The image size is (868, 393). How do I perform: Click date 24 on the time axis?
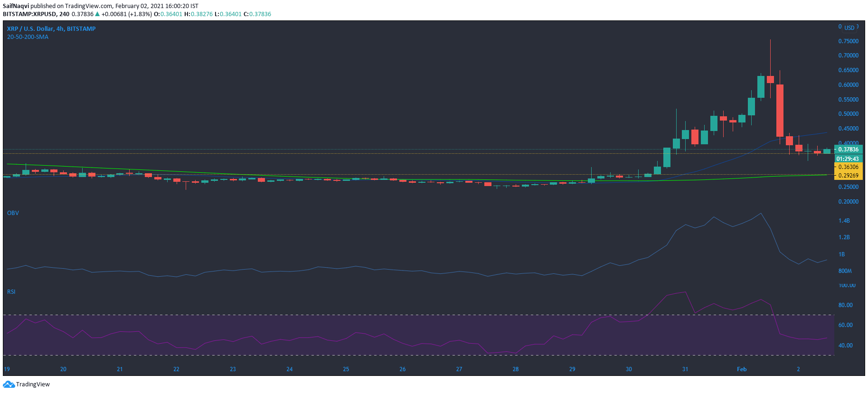(290, 369)
